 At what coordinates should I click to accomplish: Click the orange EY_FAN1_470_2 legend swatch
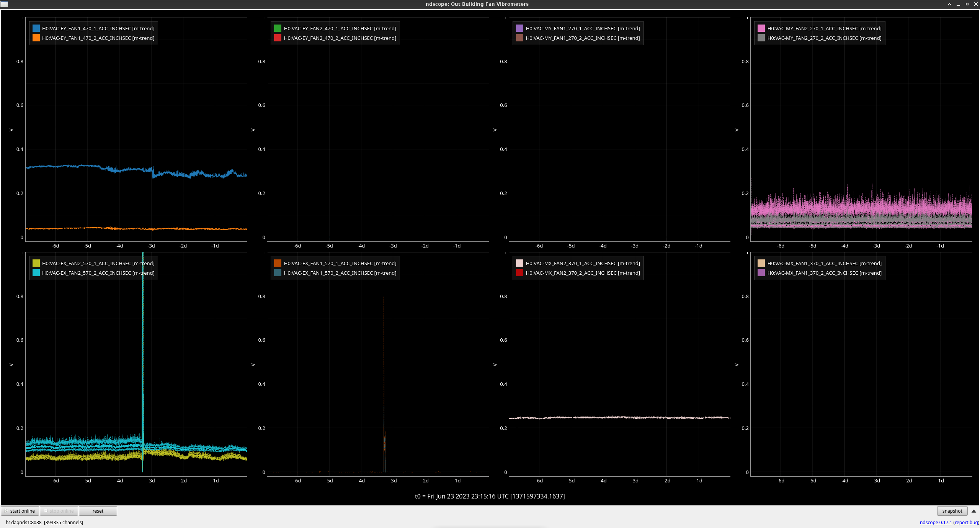(36, 38)
